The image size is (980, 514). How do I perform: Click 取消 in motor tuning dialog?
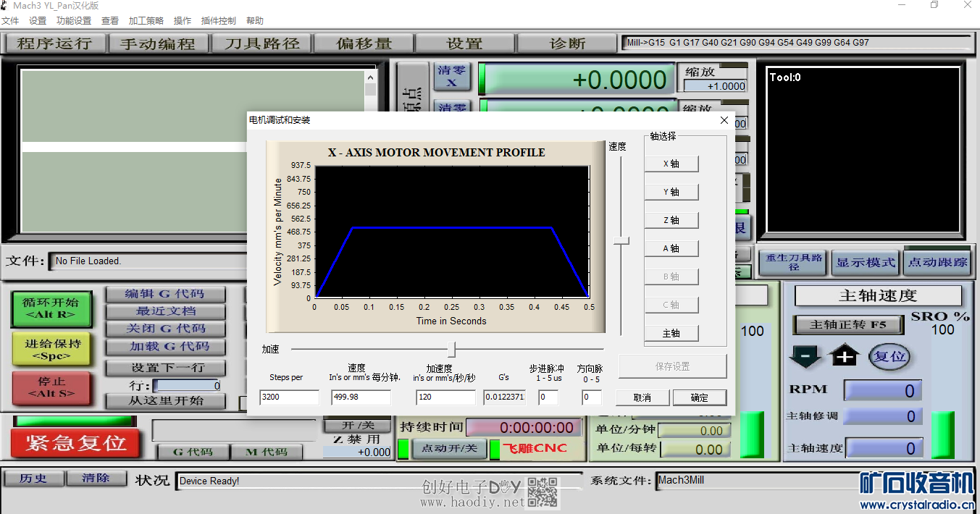[x=642, y=397]
